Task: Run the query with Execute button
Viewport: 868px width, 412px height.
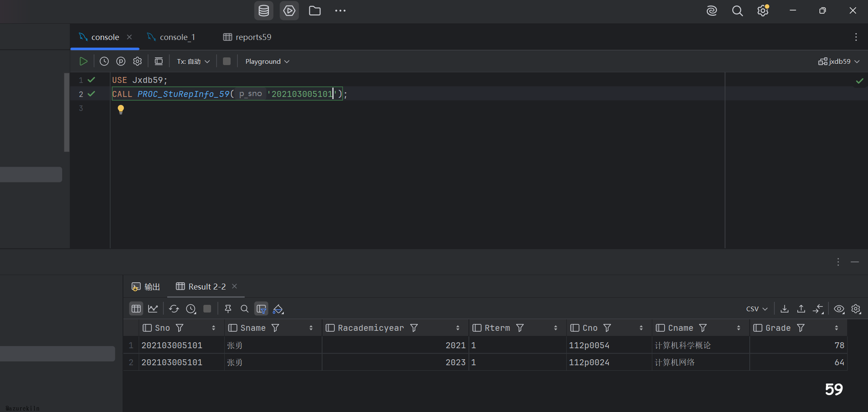Action: (83, 61)
